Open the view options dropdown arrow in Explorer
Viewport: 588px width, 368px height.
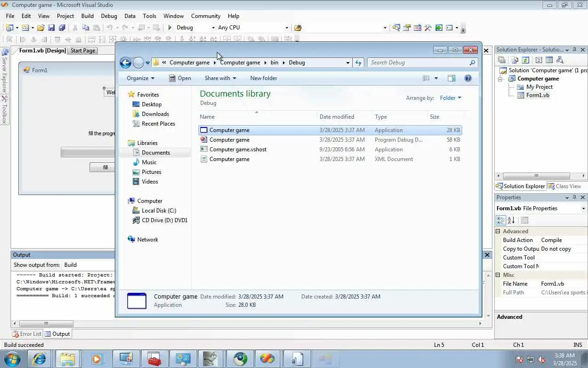click(x=436, y=78)
